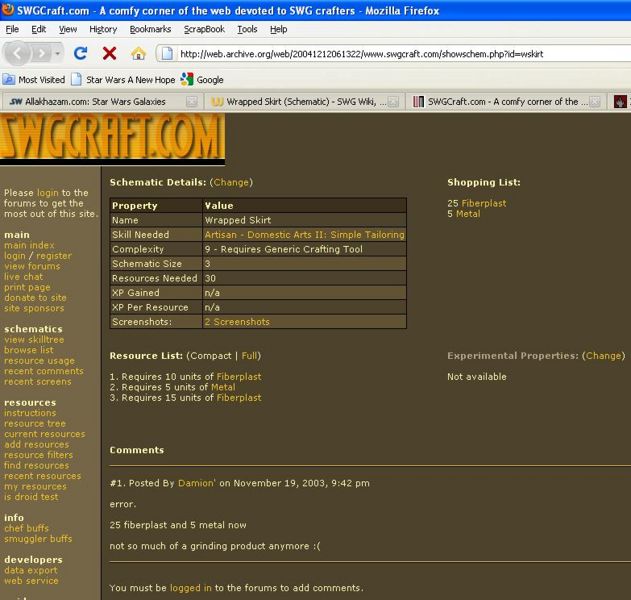631x600 pixels.
Task: Click the address bar URL field
Action: pos(400,54)
